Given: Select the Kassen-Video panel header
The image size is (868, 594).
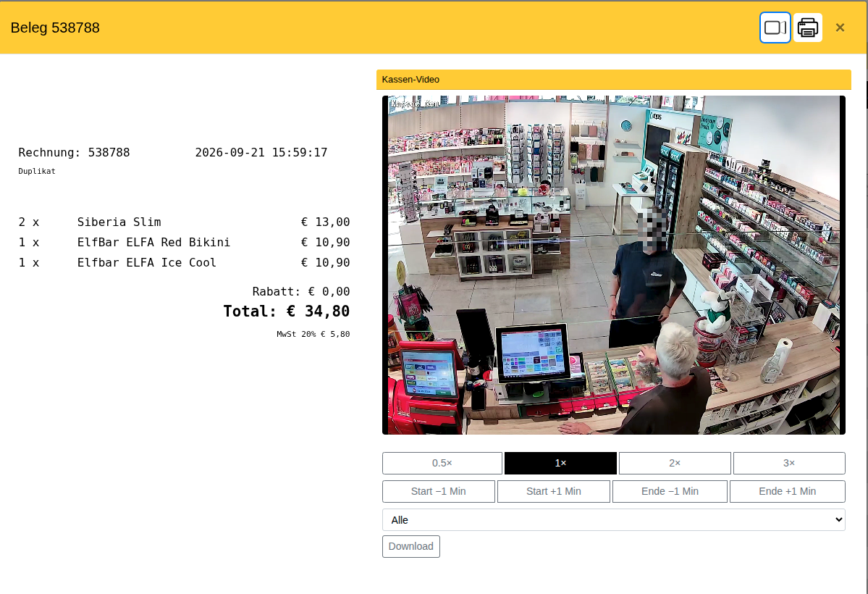Looking at the screenshot, I should pyautogui.click(x=613, y=79).
